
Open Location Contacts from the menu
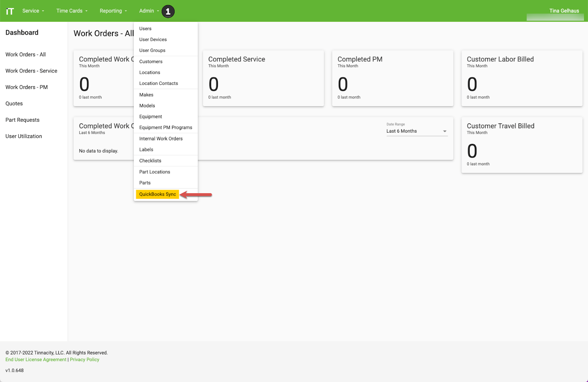[x=166, y=83]
